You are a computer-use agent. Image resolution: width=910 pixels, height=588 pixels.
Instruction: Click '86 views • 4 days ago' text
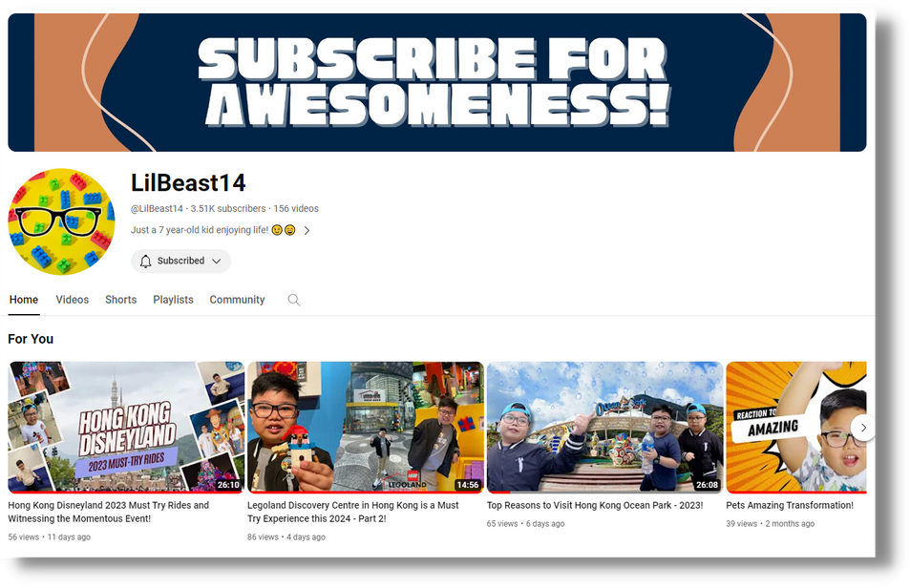tap(286, 537)
